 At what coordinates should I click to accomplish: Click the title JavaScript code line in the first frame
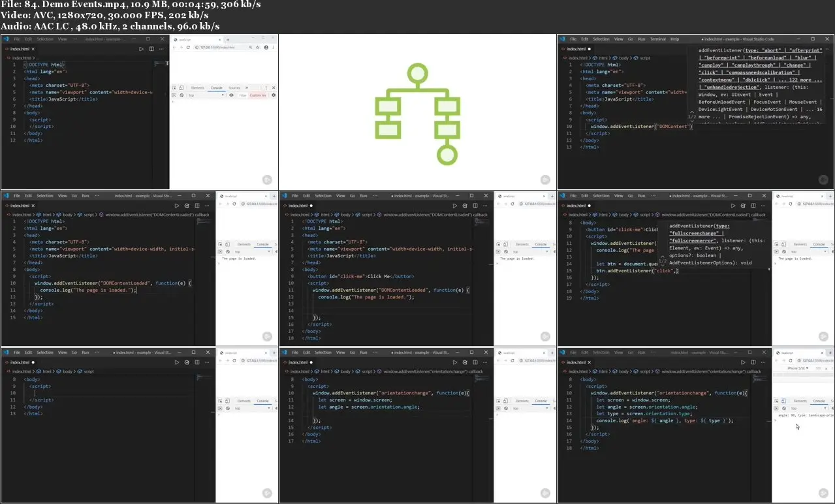pyautogui.click(x=64, y=99)
